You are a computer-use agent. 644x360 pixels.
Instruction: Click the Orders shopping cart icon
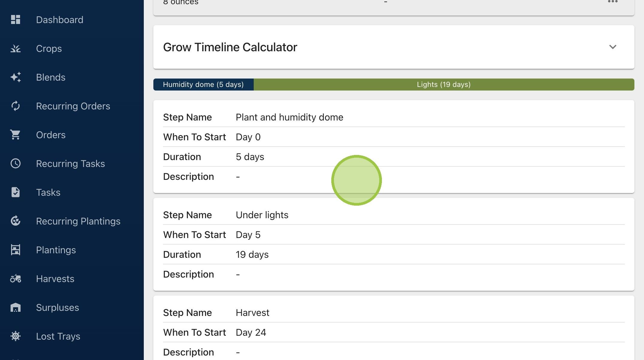tap(16, 135)
